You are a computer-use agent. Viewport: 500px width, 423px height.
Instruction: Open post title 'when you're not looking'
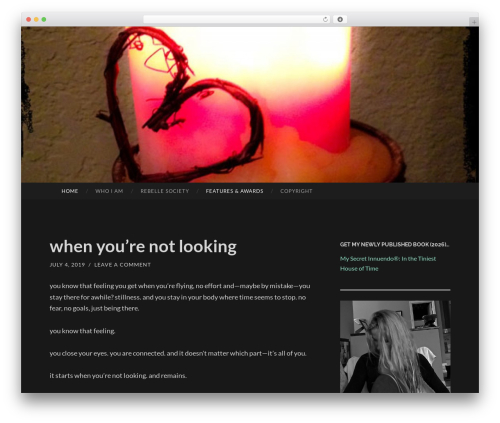pos(143,247)
